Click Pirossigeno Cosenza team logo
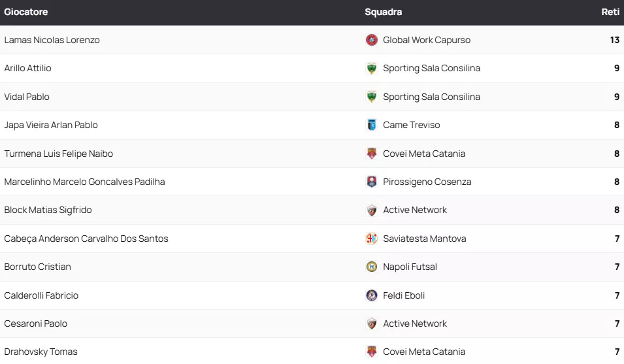 tap(372, 182)
